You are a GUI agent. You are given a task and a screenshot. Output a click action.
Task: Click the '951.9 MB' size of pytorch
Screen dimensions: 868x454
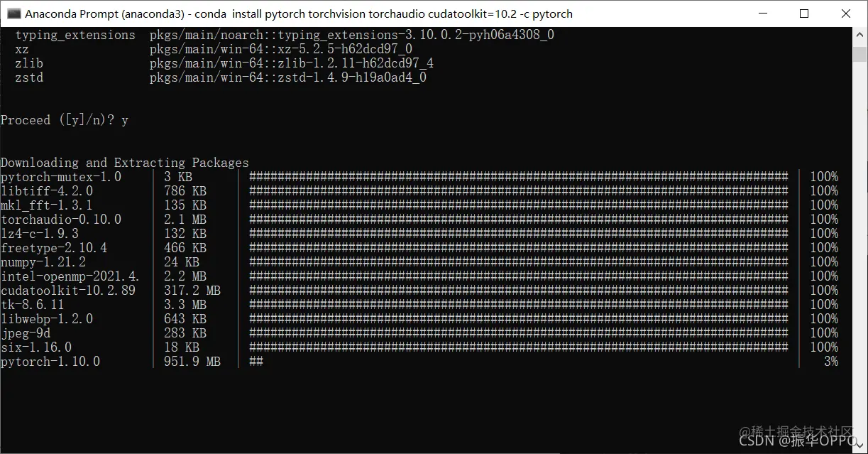tap(192, 362)
